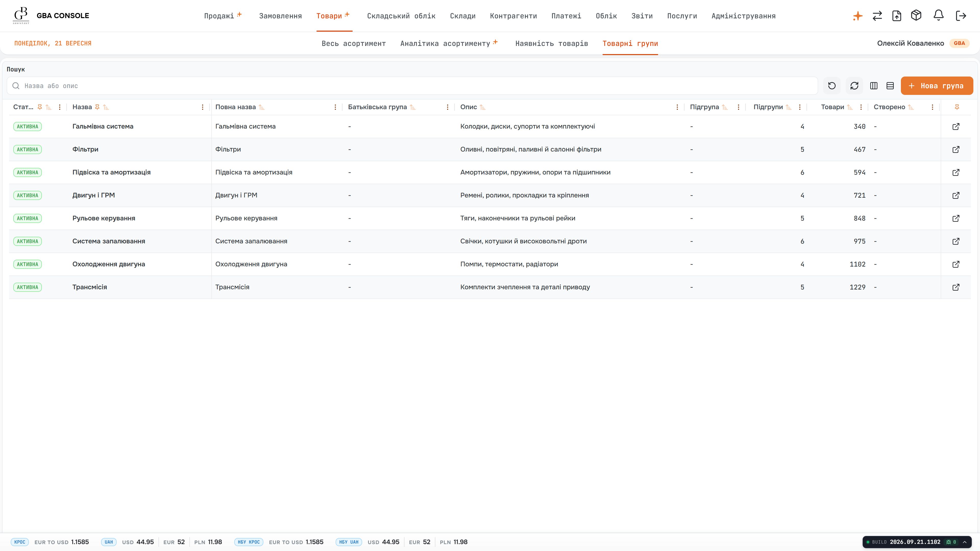Open Система запалювання via external link icon
This screenshot has width=980, height=551.
click(956, 242)
